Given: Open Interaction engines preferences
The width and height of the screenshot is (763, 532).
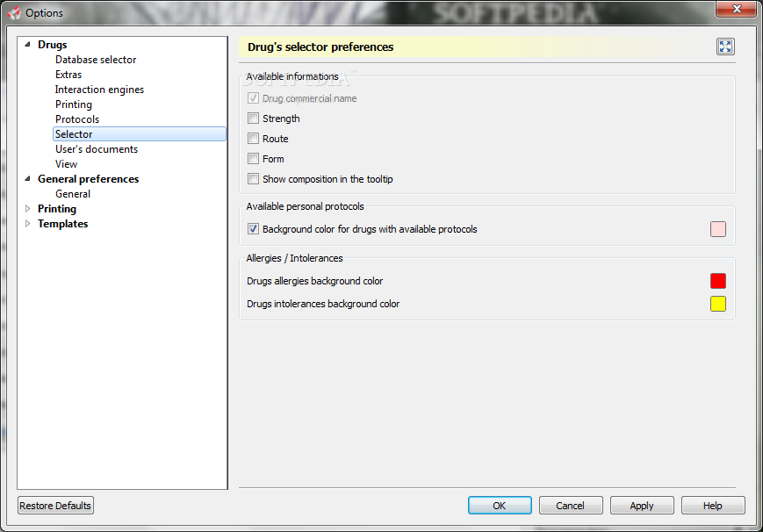Looking at the screenshot, I should [99, 90].
